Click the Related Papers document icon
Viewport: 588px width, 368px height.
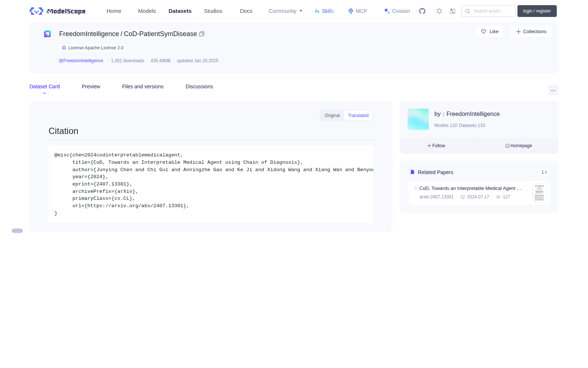coord(412,172)
